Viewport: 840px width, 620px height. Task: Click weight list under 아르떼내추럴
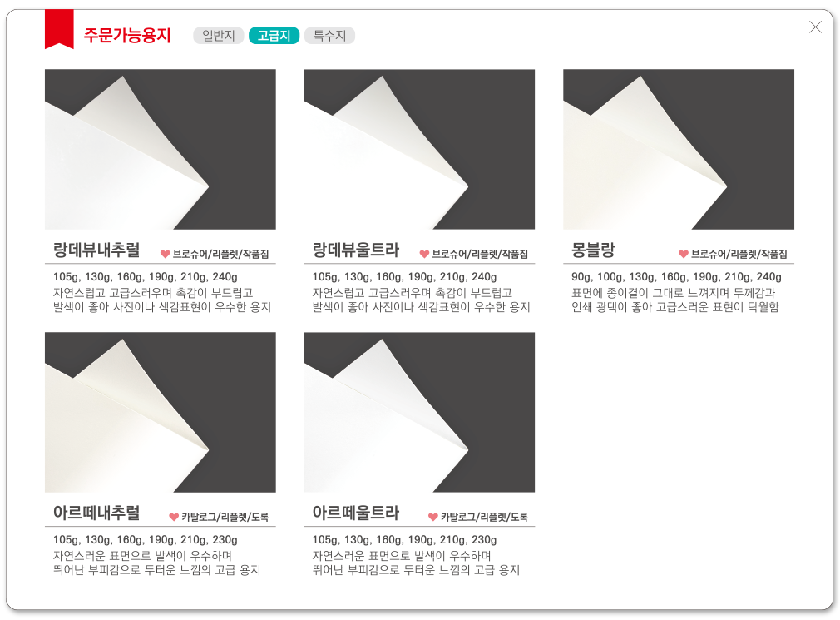[x=146, y=540]
